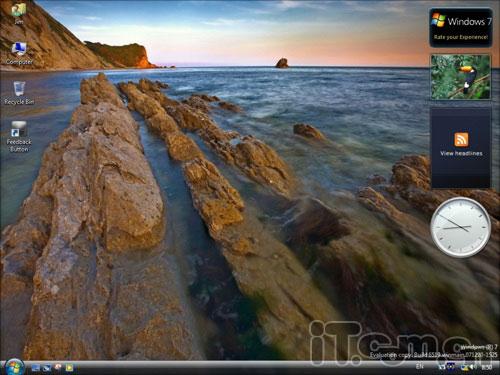Open the Windows 7 Rate your Experience gadget

460,27
